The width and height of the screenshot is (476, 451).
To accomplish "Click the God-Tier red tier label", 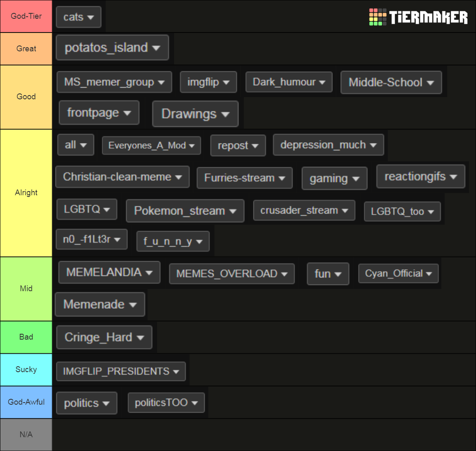I will point(26,16).
